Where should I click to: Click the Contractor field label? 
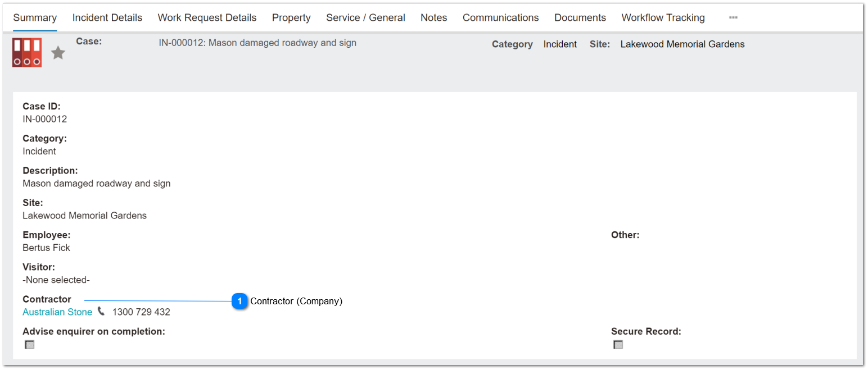[x=47, y=299]
